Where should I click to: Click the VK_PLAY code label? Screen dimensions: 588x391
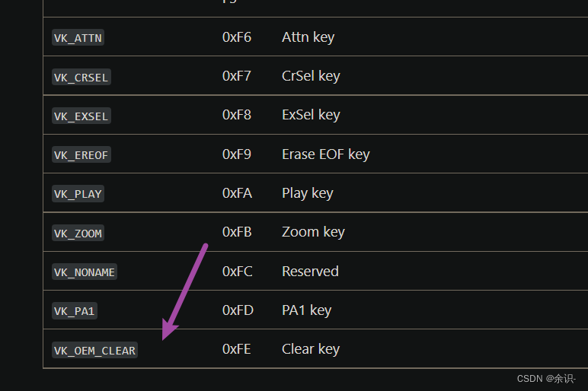[x=78, y=194]
